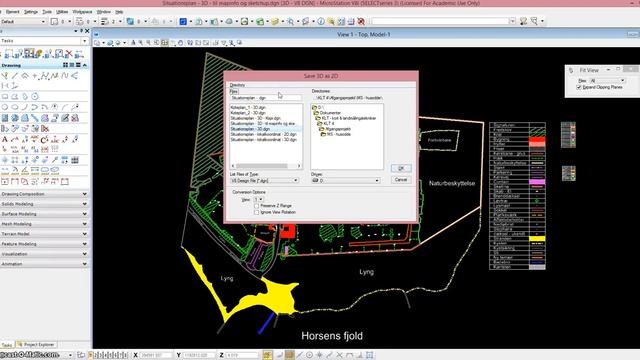Select the Place Line tool
Viewport: 640px width, 360px height.
15,76
